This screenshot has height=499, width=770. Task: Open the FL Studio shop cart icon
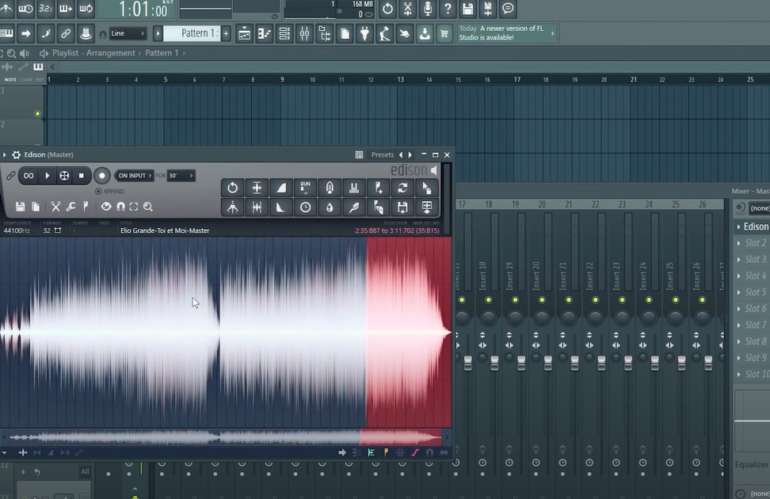point(444,33)
